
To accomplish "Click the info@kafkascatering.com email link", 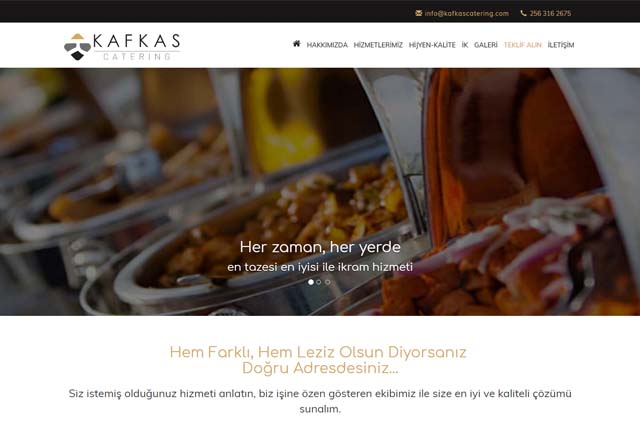I will coord(467,13).
